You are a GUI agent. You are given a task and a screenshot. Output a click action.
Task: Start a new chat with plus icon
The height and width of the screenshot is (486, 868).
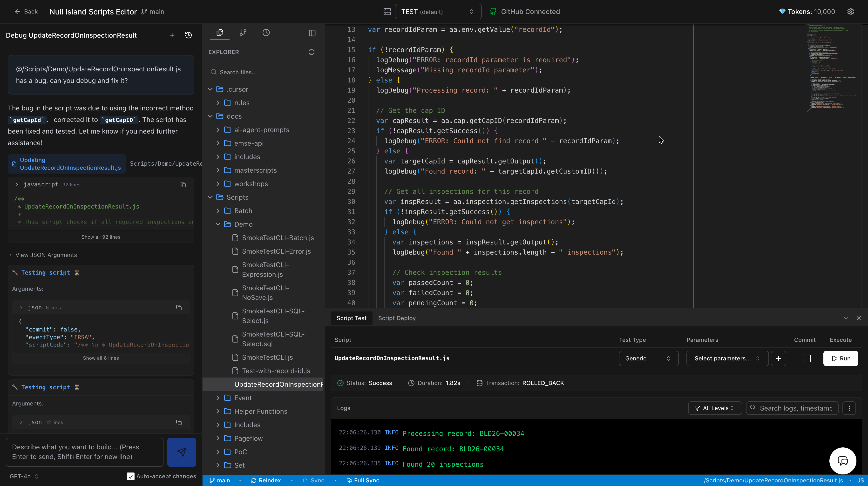click(x=172, y=35)
